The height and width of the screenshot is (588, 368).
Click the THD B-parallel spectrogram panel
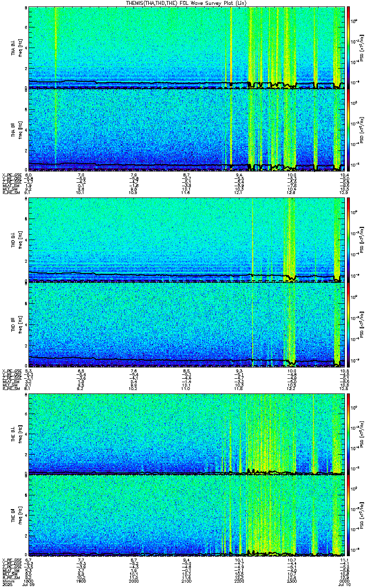pyautogui.click(x=187, y=325)
